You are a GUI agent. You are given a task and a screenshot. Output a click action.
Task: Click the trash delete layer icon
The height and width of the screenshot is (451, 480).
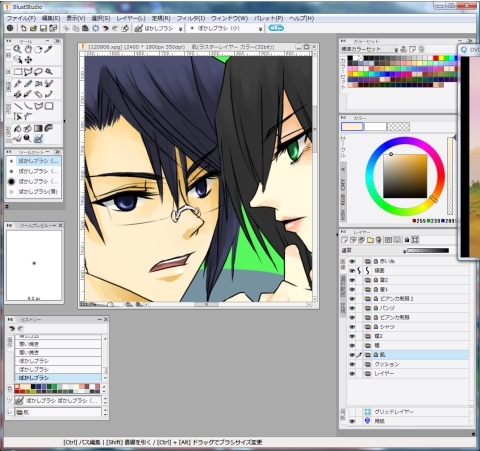pyautogui.click(x=379, y=240)
